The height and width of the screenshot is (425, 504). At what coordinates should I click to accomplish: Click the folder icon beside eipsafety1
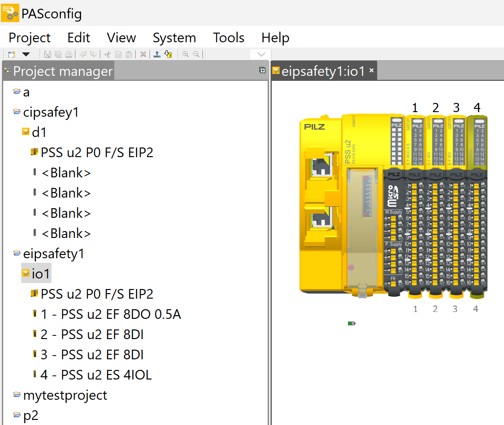coord(17,253)
